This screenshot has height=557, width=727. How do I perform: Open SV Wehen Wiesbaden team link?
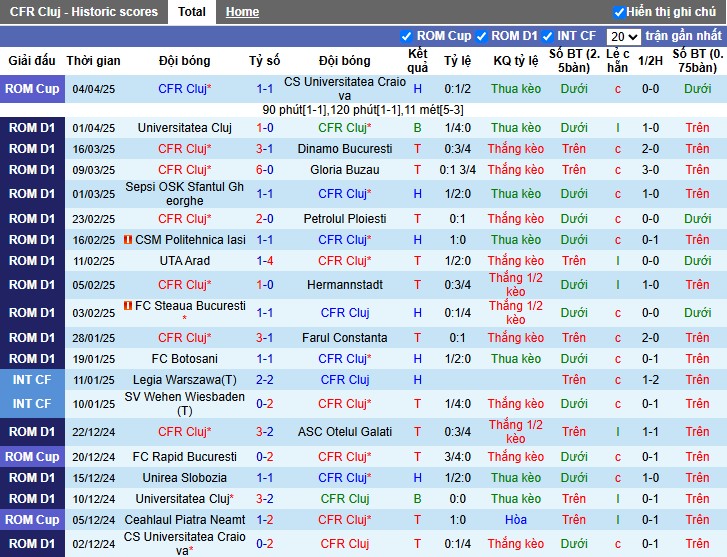pyautogui.click(x=185, y=403)
